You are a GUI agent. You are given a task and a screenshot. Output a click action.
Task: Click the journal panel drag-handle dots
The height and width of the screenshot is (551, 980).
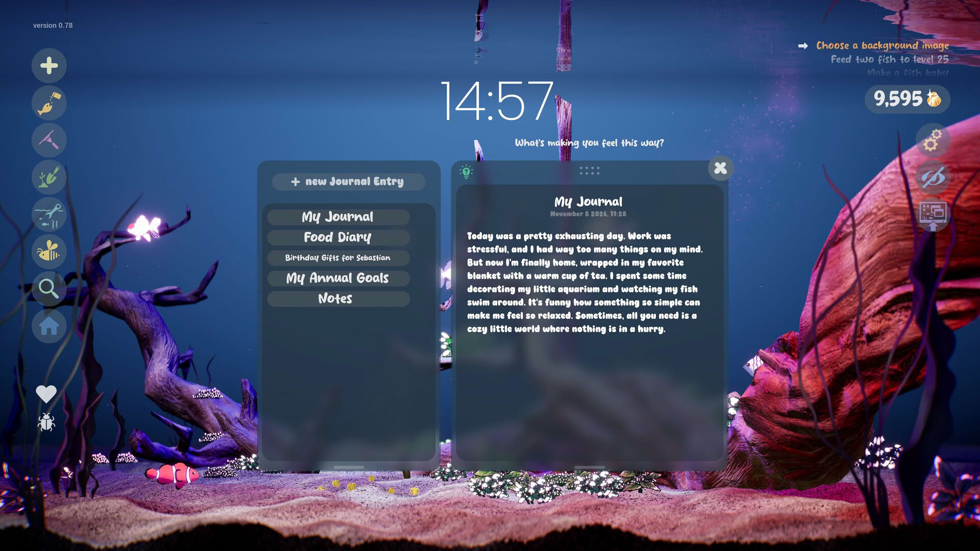pyautogui.click(x=590, y=171)
